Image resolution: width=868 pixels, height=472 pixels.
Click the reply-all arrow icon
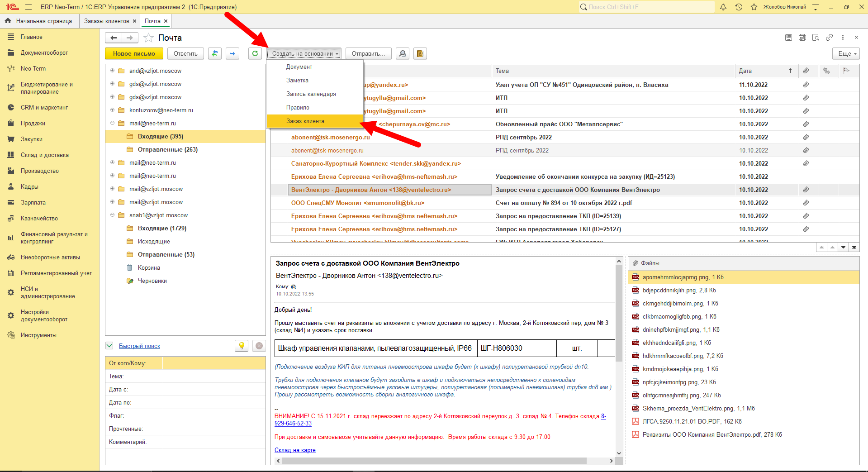[x=215, y=53]
